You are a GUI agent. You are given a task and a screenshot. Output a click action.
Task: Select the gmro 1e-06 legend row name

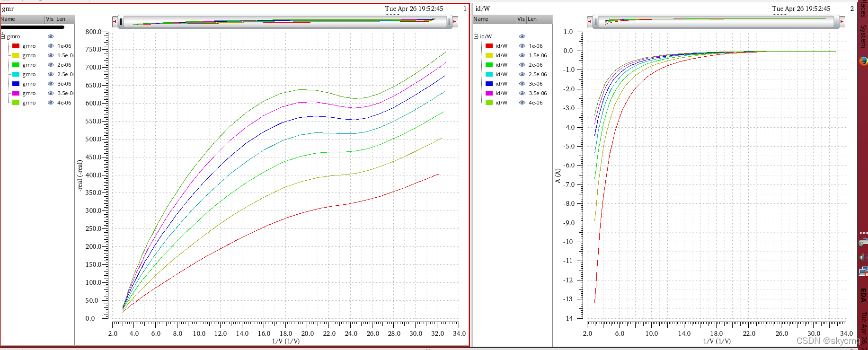pyautogui.click(x=29, y=46)
